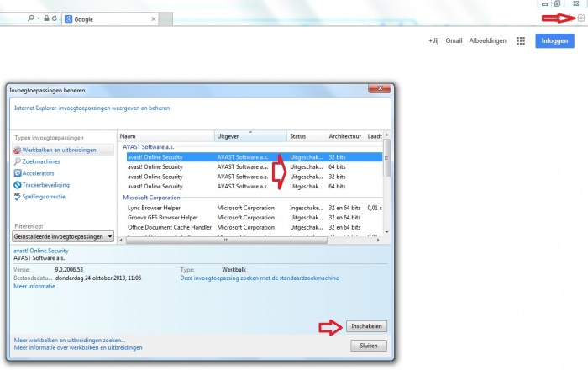This screenshot has height=370, width=588.
Task: Click the vertical scrollbar thumb of the add-on list
Action: click(x=386, y=158)
